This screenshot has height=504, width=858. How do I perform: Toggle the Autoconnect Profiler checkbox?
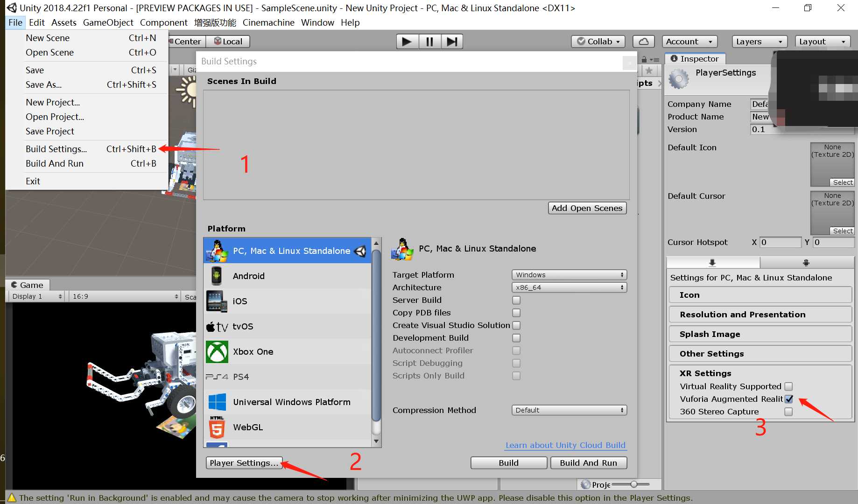click(516, 350)
